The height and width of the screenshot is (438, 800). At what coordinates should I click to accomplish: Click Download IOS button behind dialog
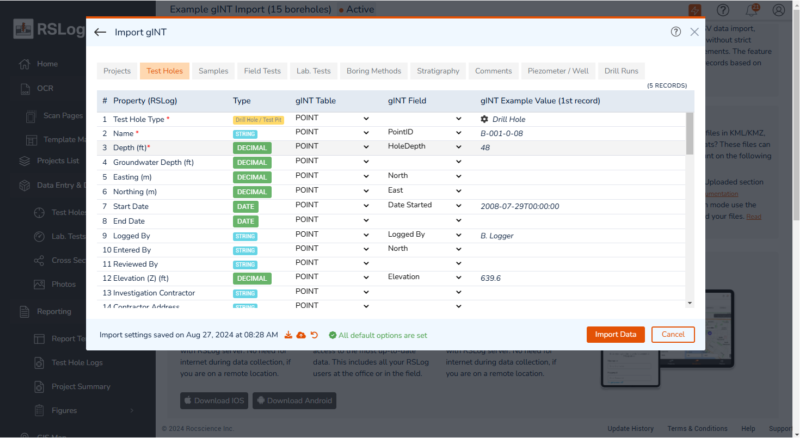tap(214, 401)
